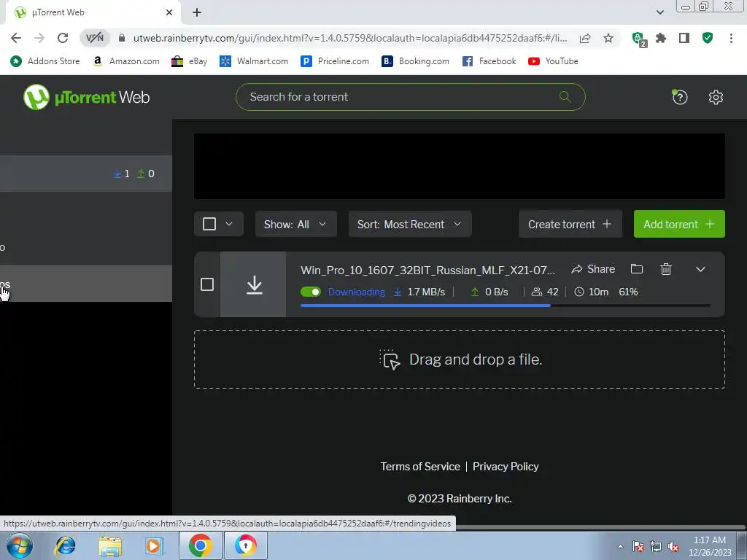This screenshot has height=560, width=747.
Task: Click the torrent name Win_Pro_10_1607_32BIT_Russian
Action: pyautogui.click(x=427, y=270)
